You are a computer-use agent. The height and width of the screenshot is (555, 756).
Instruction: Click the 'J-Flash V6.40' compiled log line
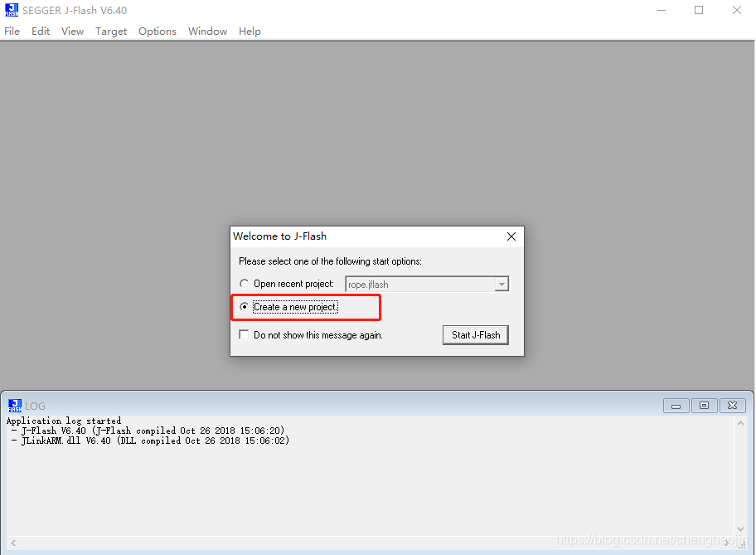tap(148, 431)
